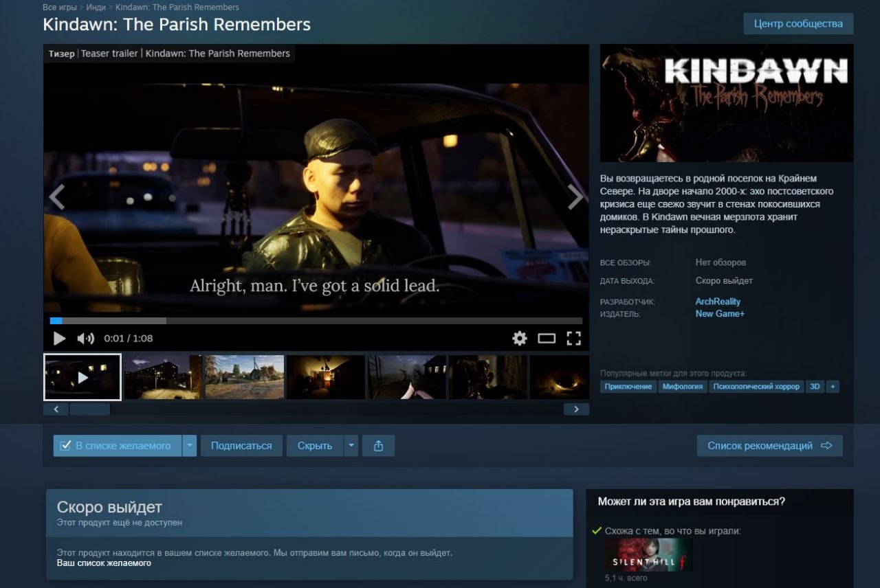Open the 'Kindawn: The Parish Remembers' breadcrumb
This screenshot has width=880, height=588.
(x=177, y=7)
